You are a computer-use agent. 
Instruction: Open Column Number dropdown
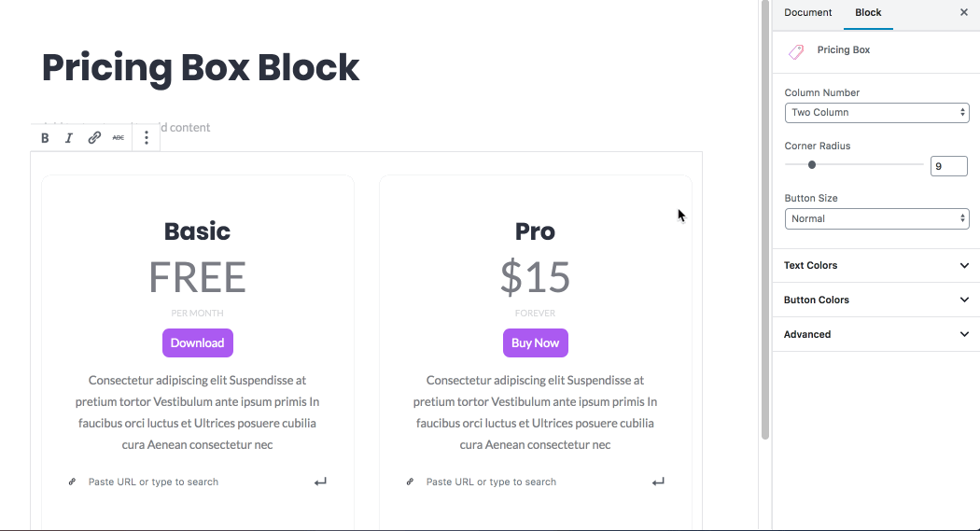point(876,113)
